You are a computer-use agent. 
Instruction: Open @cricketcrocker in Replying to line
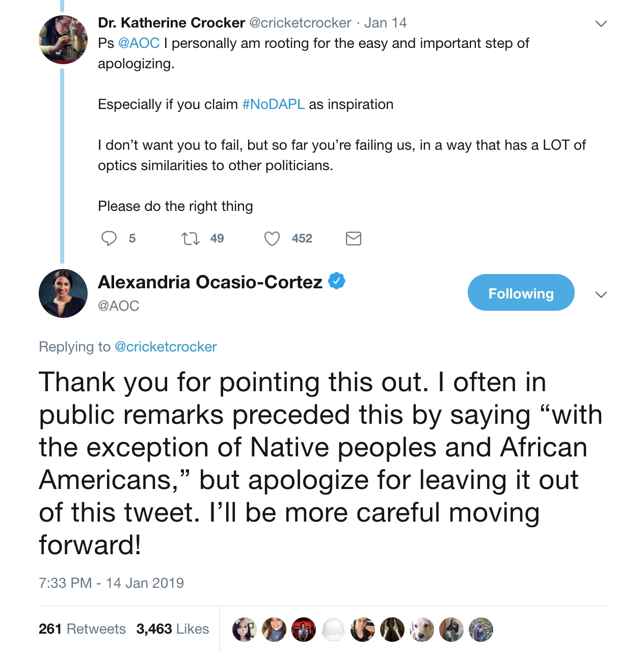pyautogui.click(x=166, y=347)
